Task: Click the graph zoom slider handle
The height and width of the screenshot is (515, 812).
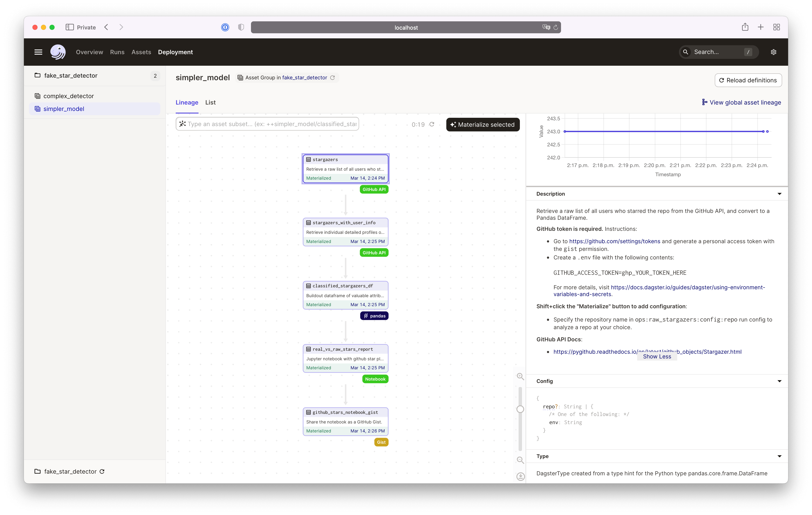Action: (x=520, y=409)
